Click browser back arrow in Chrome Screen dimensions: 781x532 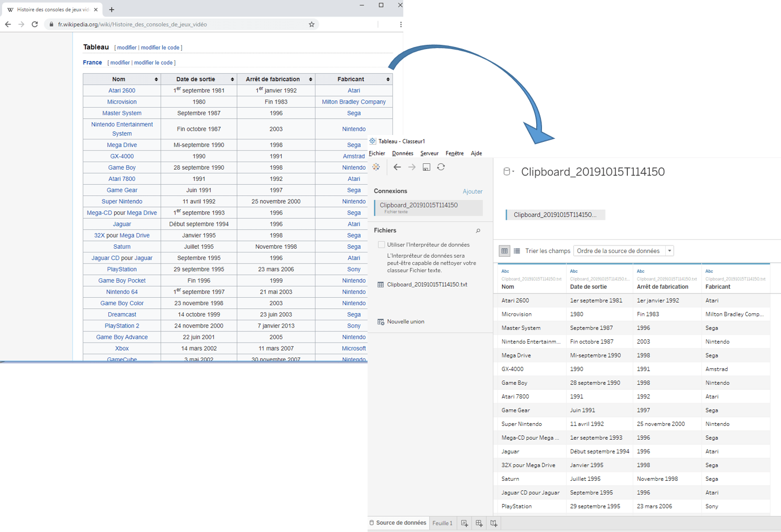pyautogui.click(x=8, y=25)
